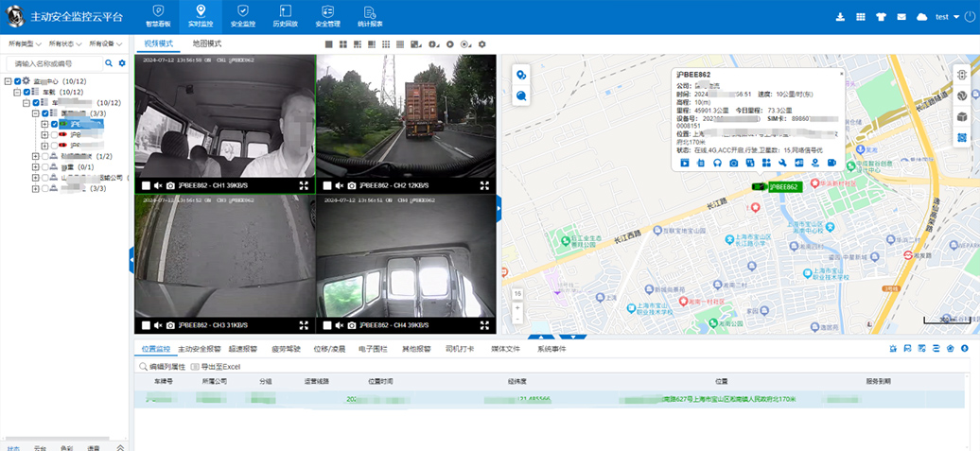The image size is (980, 451).
Task: Toggle the traffic light layer on map
Action: click(962, 75)
